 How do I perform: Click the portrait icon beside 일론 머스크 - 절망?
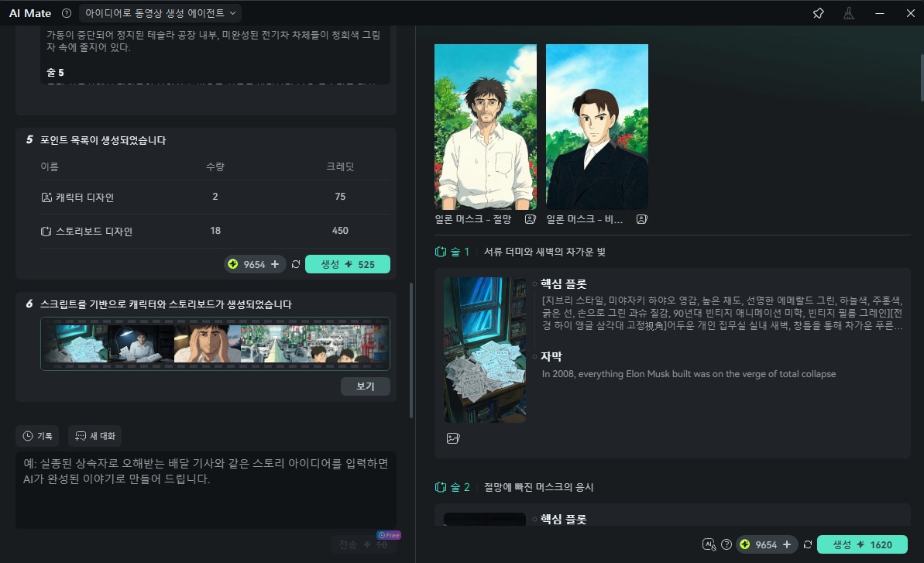pos(531,219)
